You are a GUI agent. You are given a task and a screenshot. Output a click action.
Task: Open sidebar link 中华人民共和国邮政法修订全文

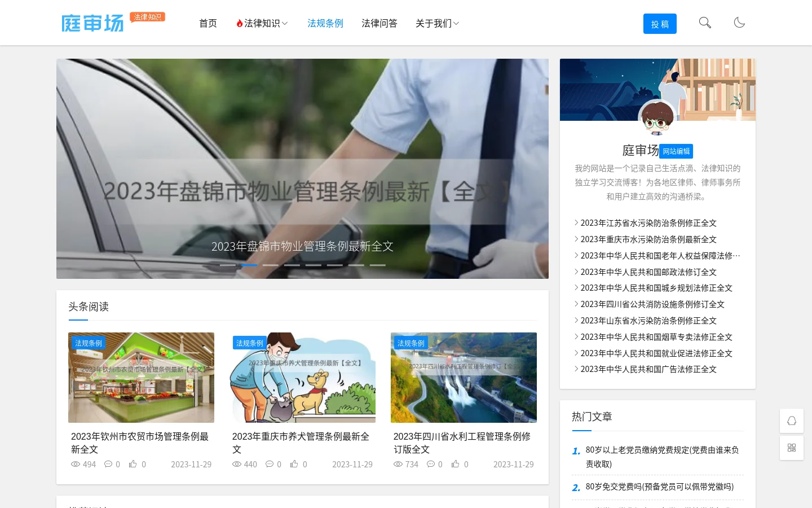[648, 272]
